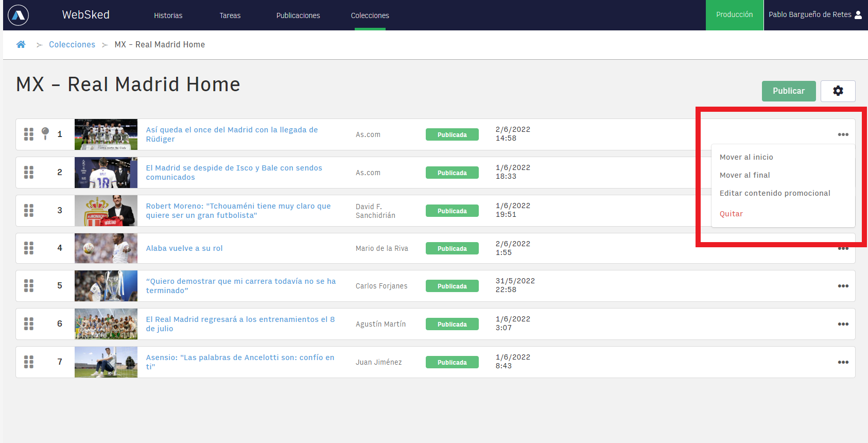Click thumbnail of row 5 trophy photo
This screenshot has height=443, width=868.
tap(106, 286)
